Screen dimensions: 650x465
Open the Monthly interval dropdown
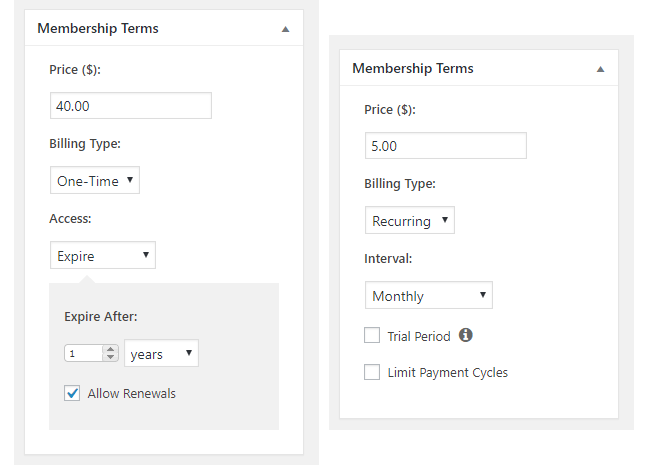tap(429, 295)
